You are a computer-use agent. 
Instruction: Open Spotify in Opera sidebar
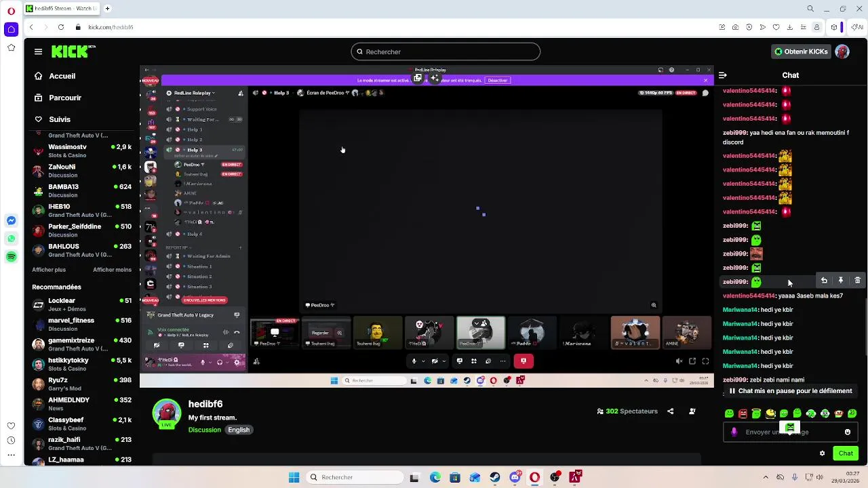12,257
